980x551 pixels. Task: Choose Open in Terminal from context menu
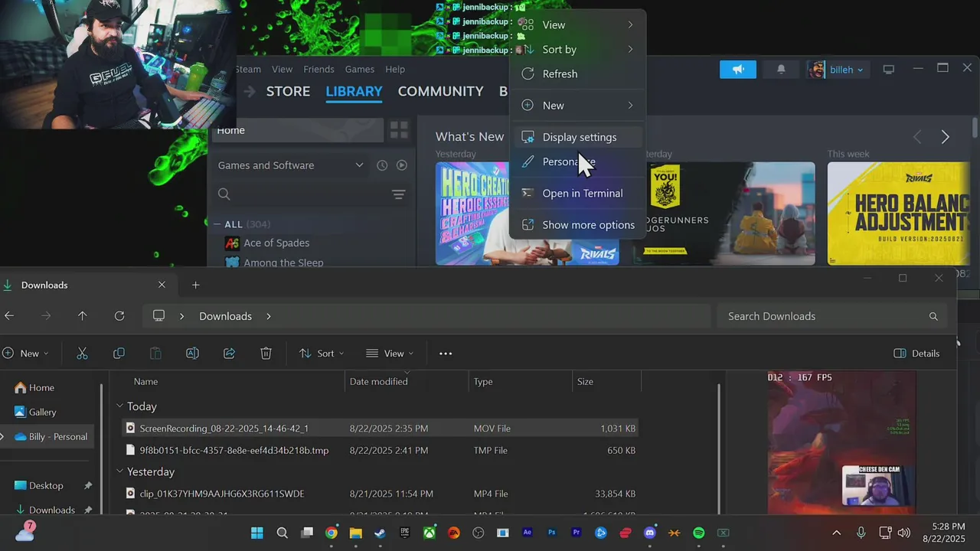click(578, 194)
